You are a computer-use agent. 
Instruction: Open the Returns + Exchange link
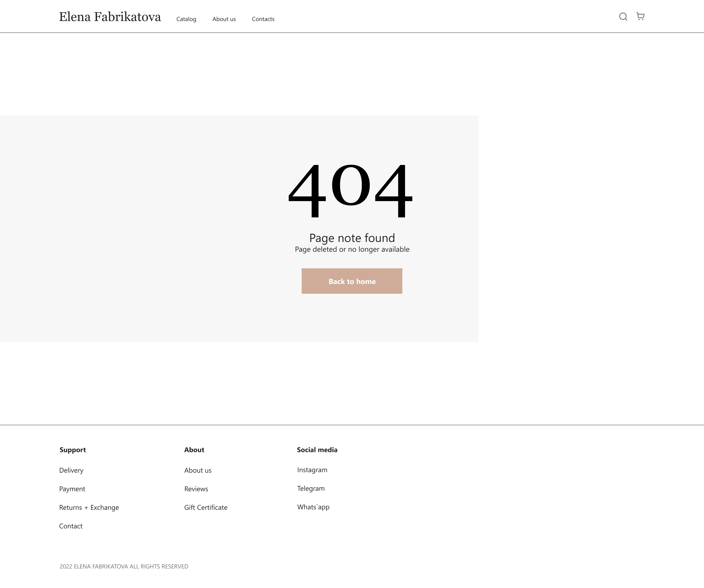coord(89,507)
